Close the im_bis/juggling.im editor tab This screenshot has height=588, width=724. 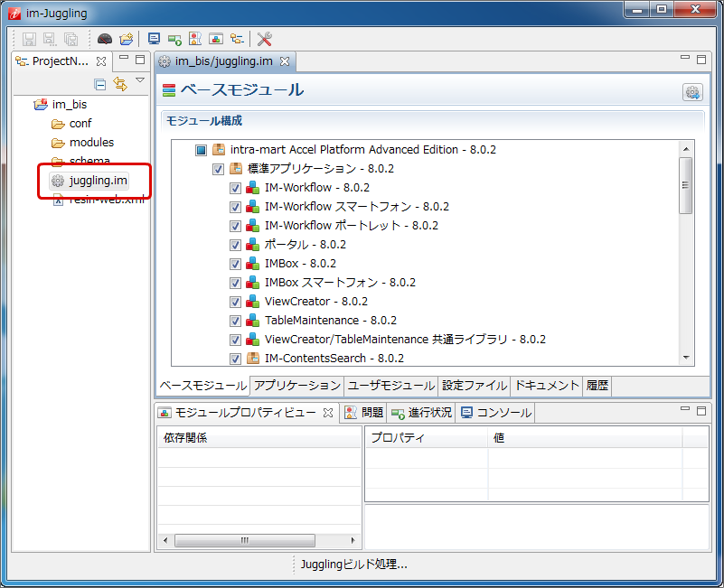[x=285, y=61]
